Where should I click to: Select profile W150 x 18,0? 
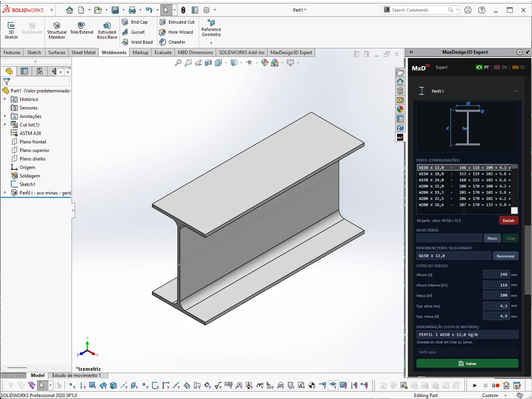pos(464,174)
